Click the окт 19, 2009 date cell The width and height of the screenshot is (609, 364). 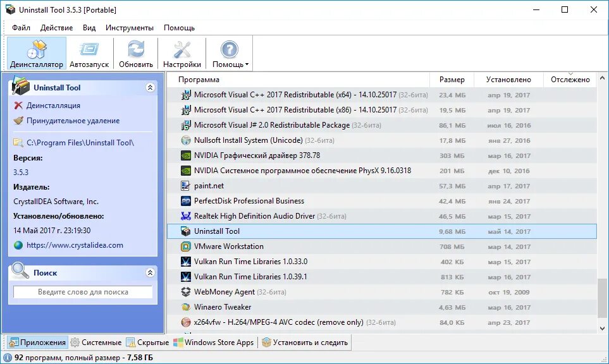(x=509, y=292)
